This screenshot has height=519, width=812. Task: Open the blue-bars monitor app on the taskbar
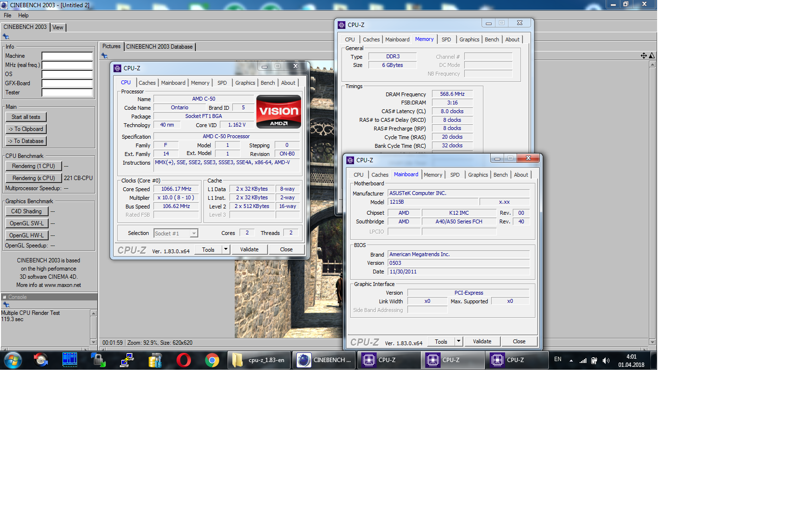tap(70, 360)
